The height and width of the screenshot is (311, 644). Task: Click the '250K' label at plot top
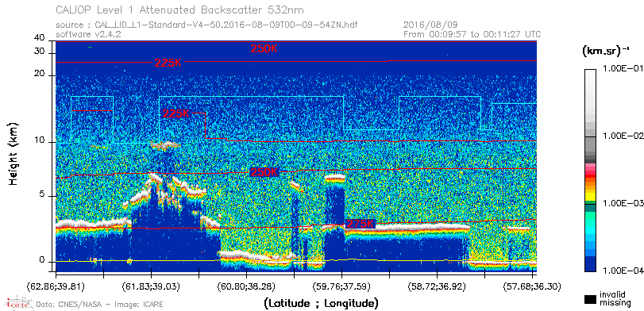click(264, 48)
